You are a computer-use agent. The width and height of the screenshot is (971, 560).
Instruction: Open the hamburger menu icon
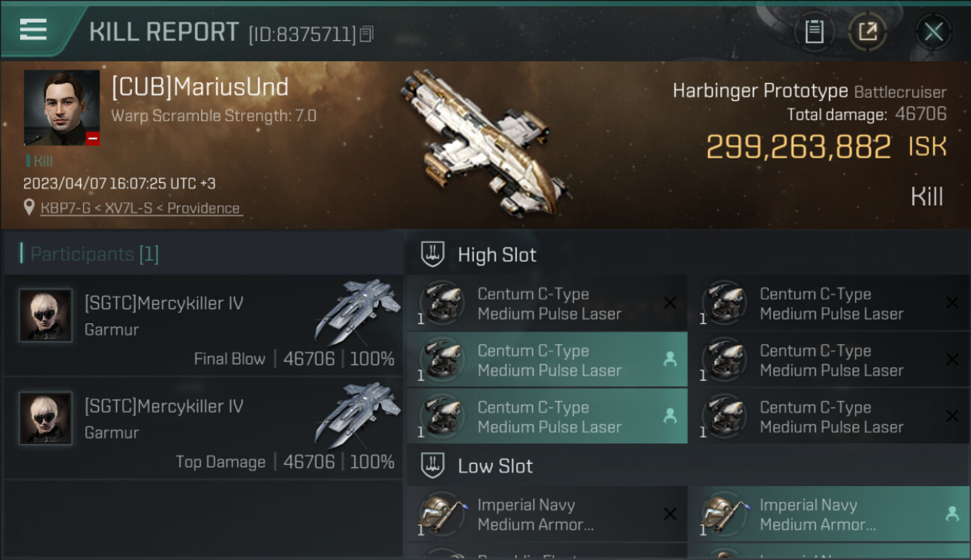point(34,29)
